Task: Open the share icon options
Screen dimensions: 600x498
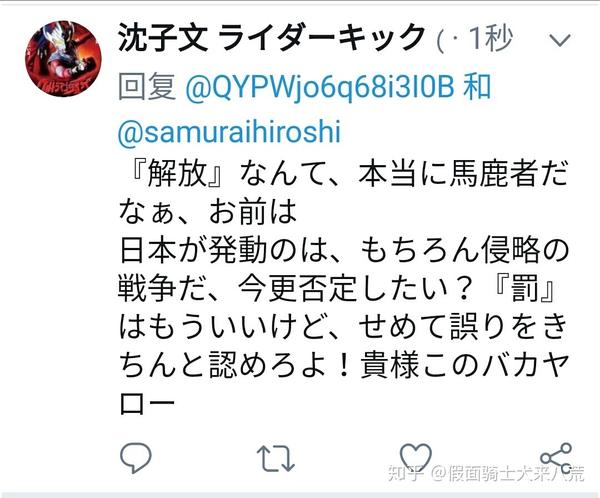Action: [556, 457]
